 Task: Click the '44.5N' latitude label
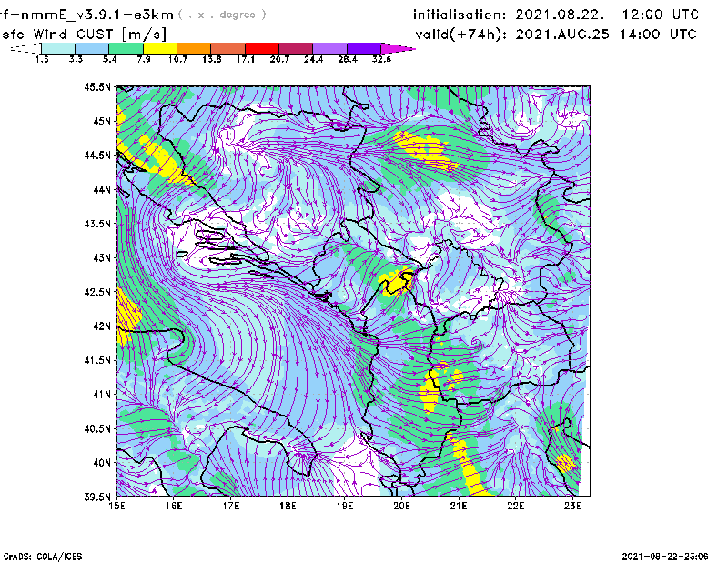click(97, 155)
